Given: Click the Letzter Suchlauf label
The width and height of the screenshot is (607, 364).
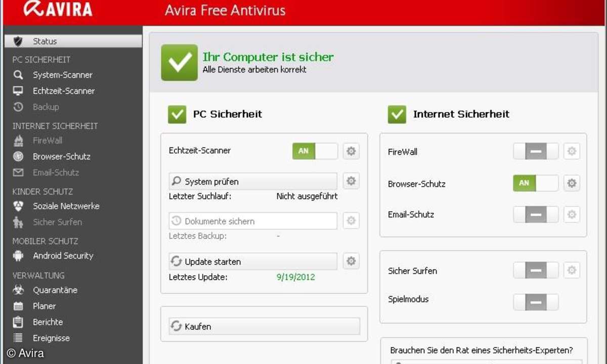Looking at the screenshot, I should 200,196.
